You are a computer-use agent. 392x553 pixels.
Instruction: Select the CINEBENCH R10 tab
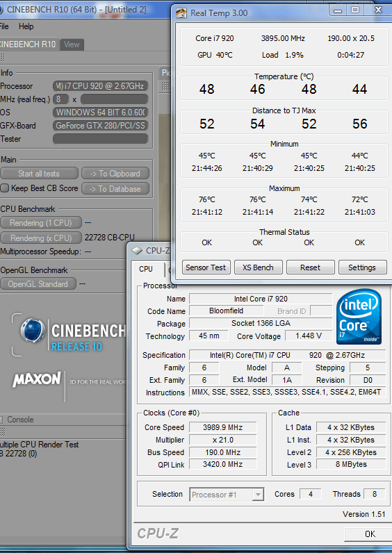click(x=28, y=44)
